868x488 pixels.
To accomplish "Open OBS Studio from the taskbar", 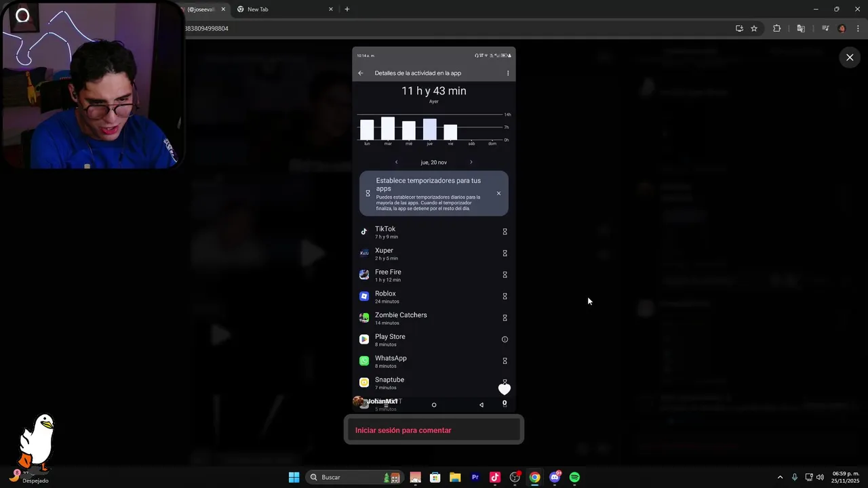I will click(515, 477).
